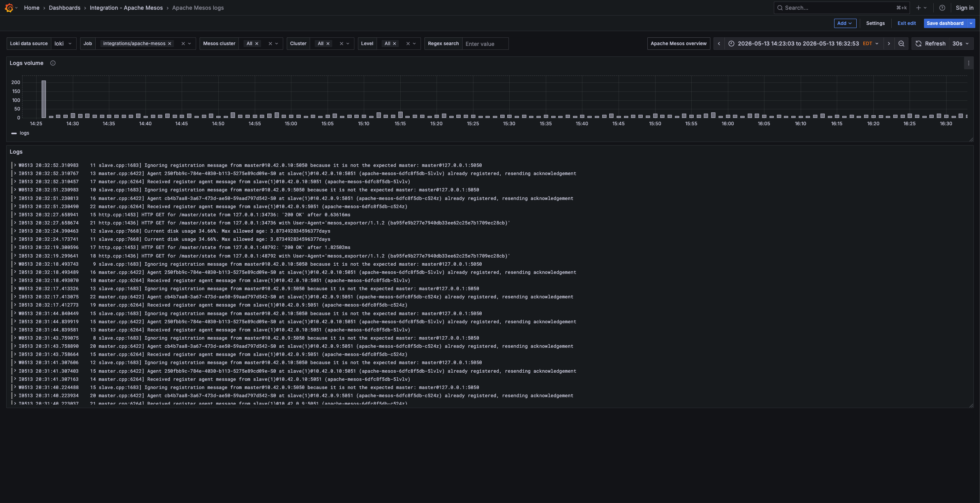Expand log line W0513 20:32:52.310983
Screen dimensions: 980x503
coord(15,165)
